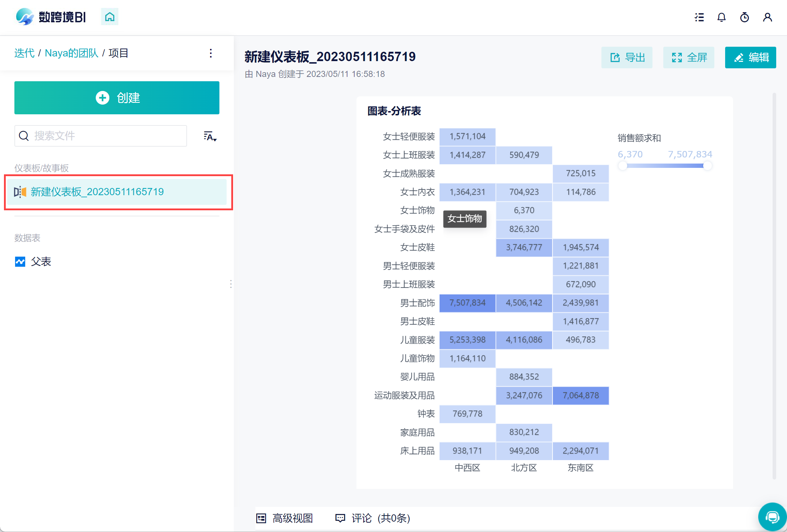Click the sidebar collapse drag handle
Viewport: 787px width, 532px height.
[231, 284]
